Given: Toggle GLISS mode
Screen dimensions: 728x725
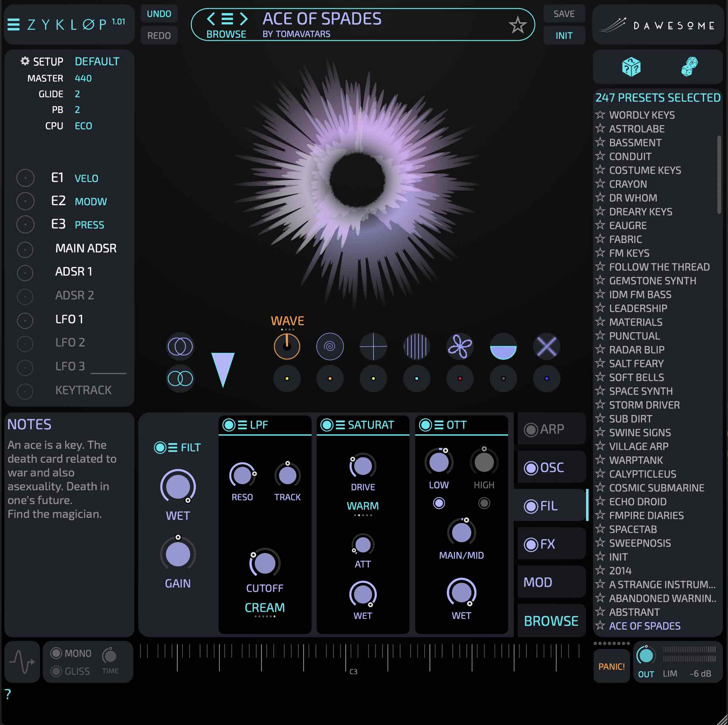Looking at the screenshot, I should coord(56,671).
